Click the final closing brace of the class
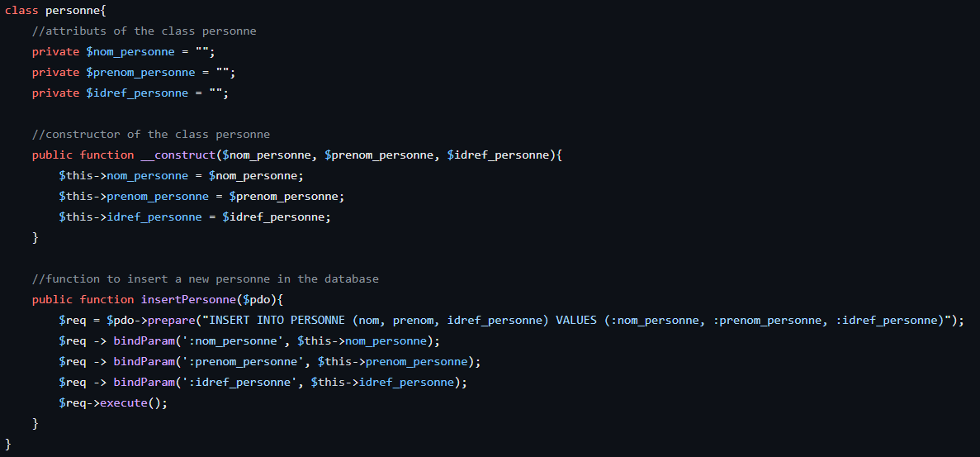The image size is (980, 457). pyautogui.click(x=8, y=444)
